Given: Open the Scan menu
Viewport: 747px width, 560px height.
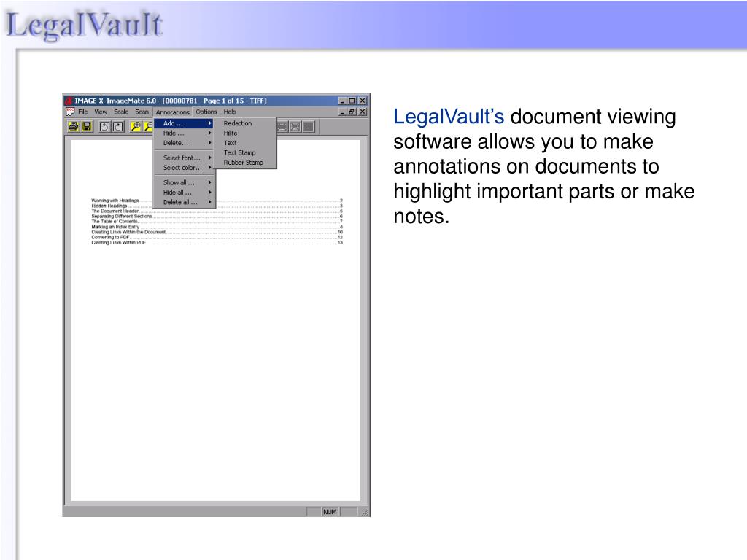Looking at the screenshot, I should [142, 112].
